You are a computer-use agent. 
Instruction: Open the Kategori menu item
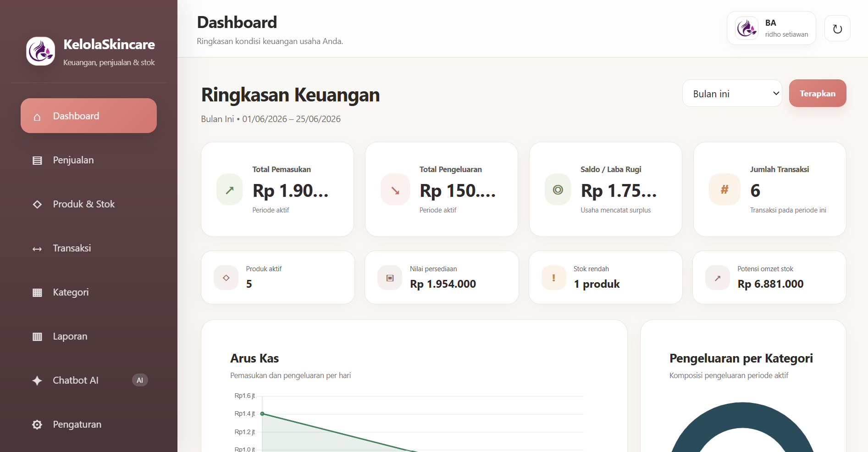pyautogui.click(x=88, y=292)
